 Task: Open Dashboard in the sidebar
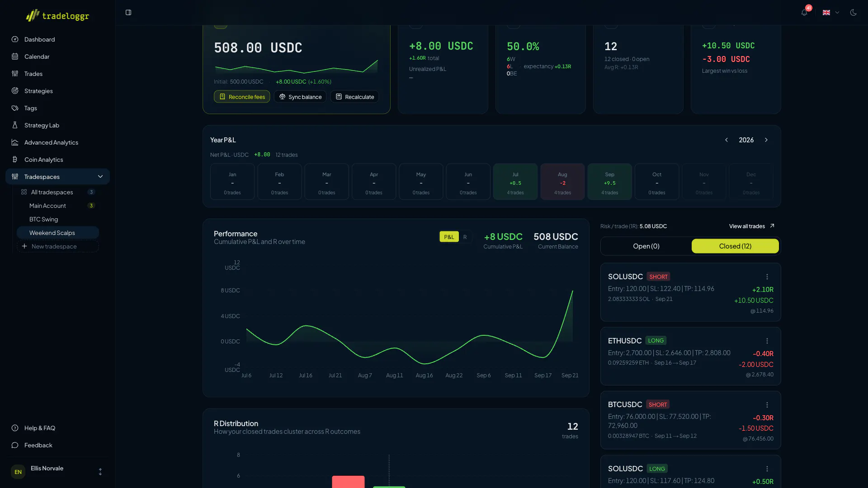[x=57, y=39]
